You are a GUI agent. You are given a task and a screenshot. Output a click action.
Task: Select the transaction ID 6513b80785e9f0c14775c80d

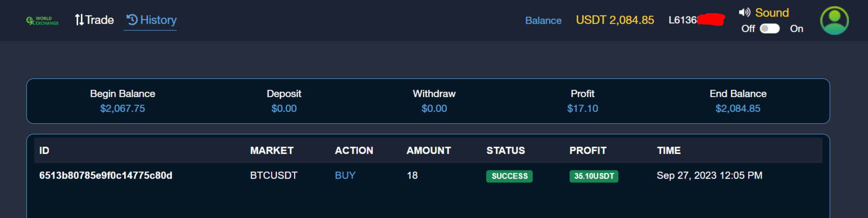[x=105, y=175]
